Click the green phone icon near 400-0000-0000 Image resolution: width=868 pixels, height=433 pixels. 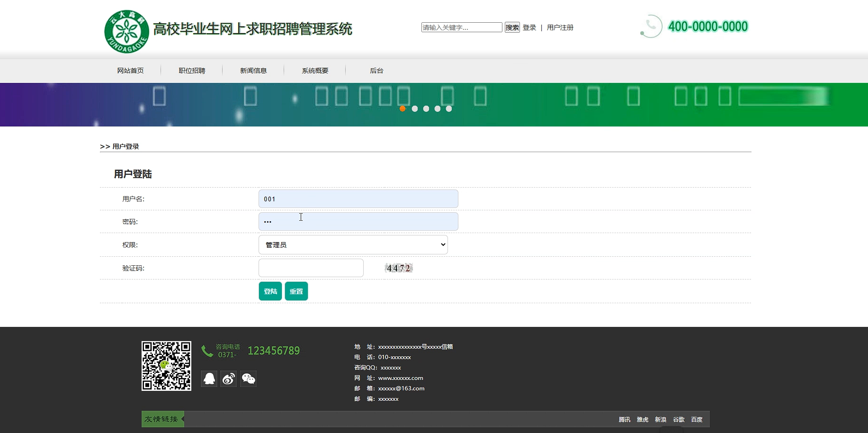(650, 27)
